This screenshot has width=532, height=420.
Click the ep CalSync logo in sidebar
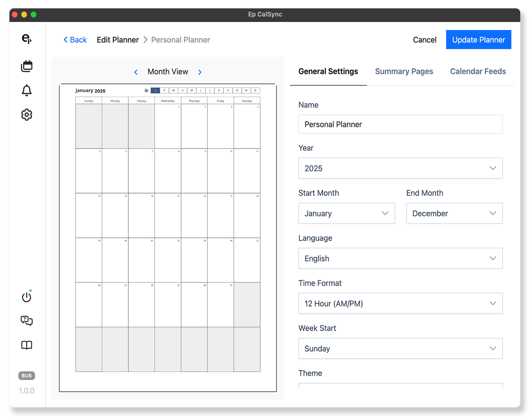(x=27, y=39)
